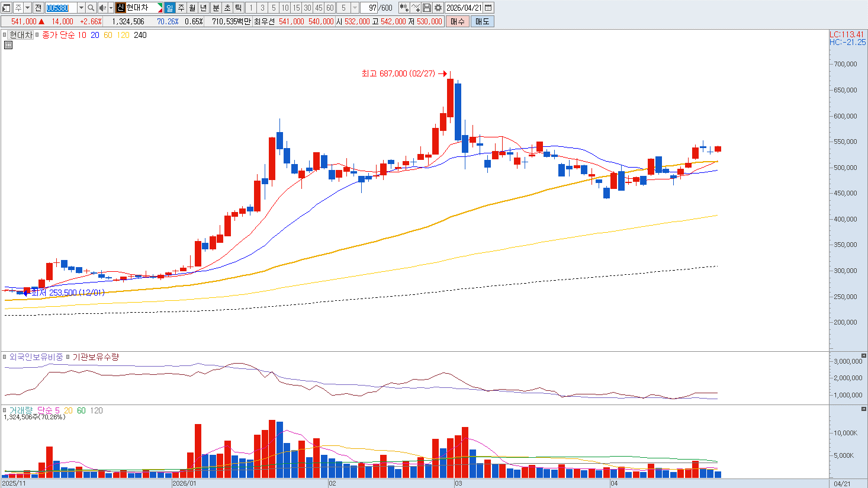Screen dimensions: 868x488
Task: Open the calendar date picker icon
Action: (488, 8)
